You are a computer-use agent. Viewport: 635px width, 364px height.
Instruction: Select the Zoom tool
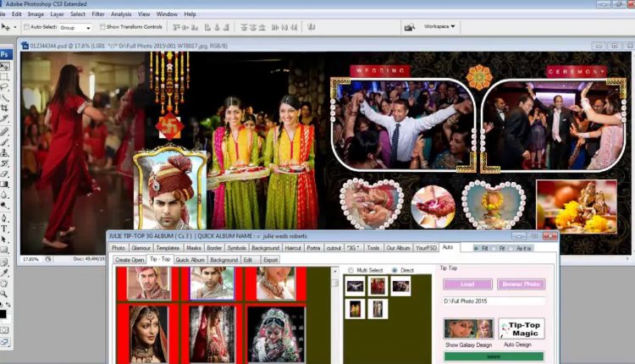(3, 295)
